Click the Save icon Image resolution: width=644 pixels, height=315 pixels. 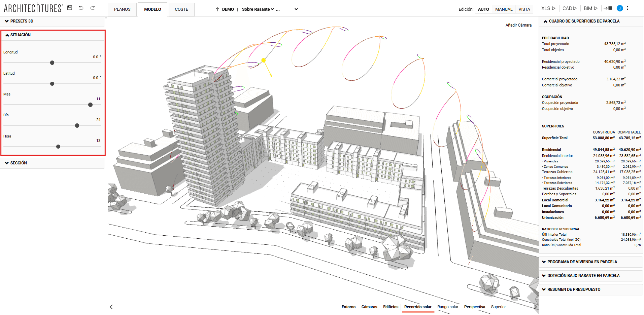[70, 7]
